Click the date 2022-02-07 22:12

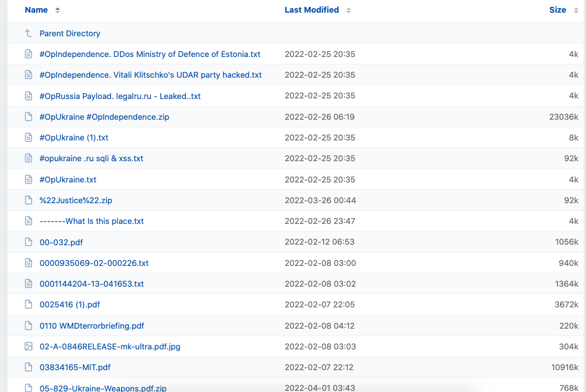pos(319,367)
